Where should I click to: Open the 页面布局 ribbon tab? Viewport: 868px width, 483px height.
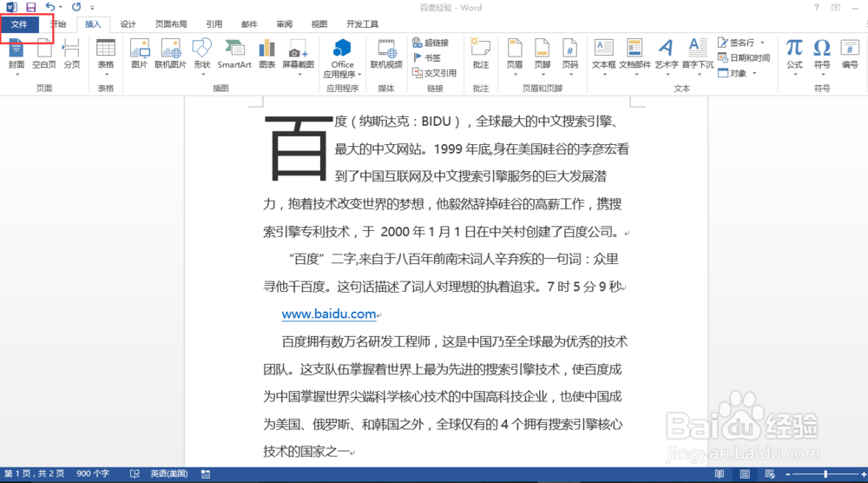171,24
